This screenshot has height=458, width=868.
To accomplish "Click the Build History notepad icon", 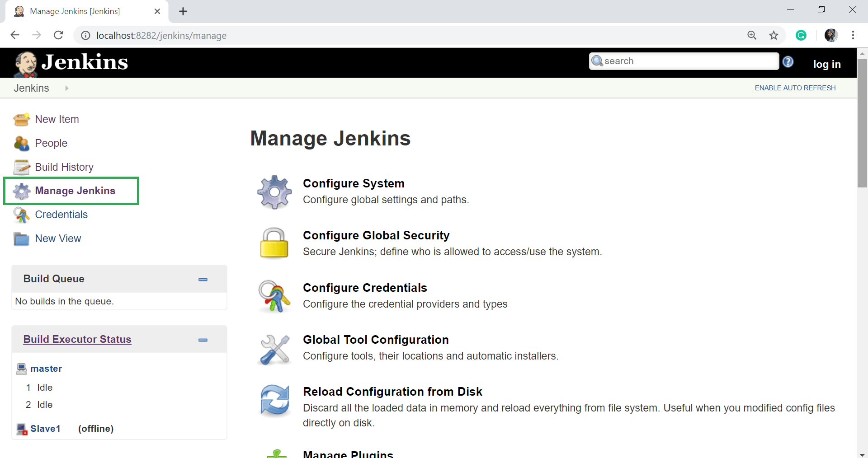I will 21,167.
